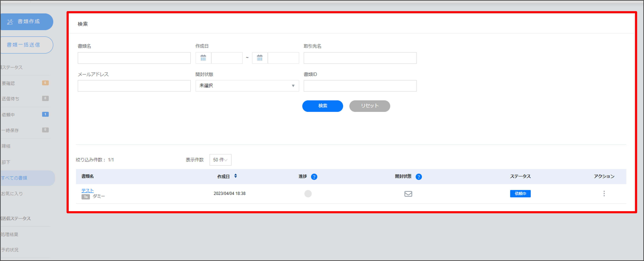Open お気に入り in the sidebar
Image resolution: width=644 pixels, height=261 pixels.
pyautogui.click(x=12, y=194)
